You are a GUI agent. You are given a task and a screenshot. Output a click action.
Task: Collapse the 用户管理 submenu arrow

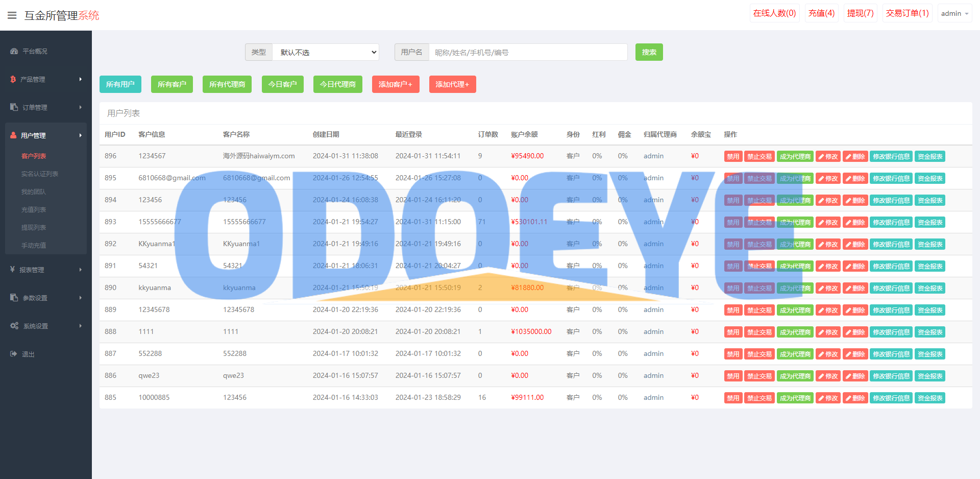click(x=81, y=135)
